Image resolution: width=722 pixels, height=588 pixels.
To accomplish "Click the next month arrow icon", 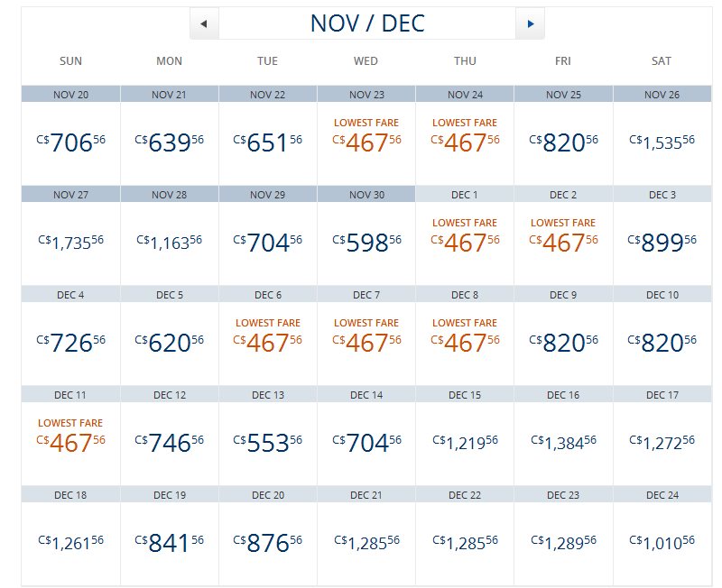I will click(531, 23).
